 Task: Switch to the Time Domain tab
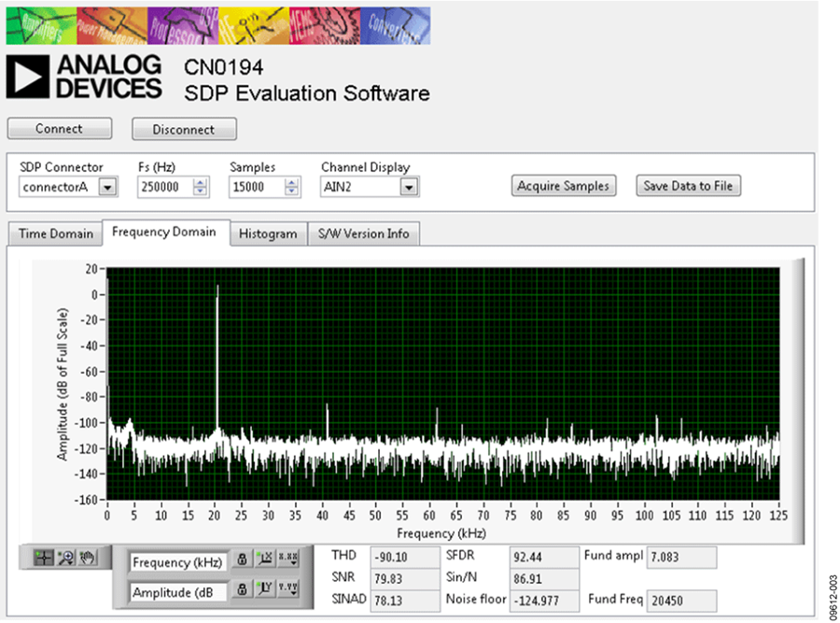tap(56, 234)
